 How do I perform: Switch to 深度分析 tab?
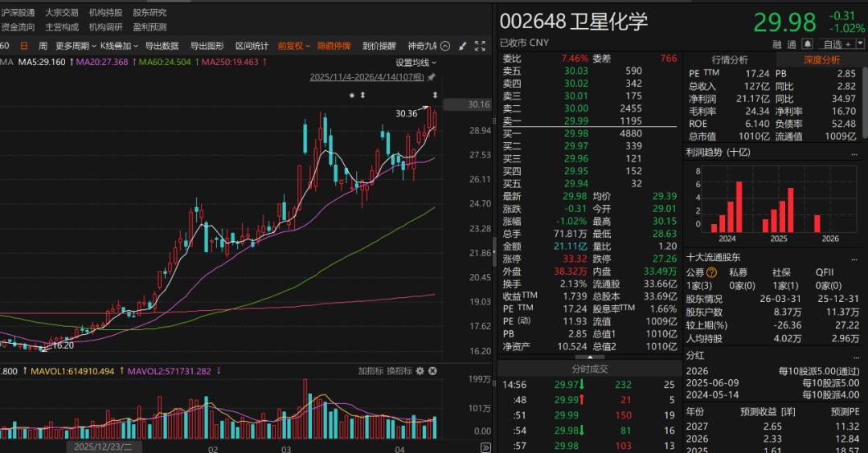click(x=821, y=59)
